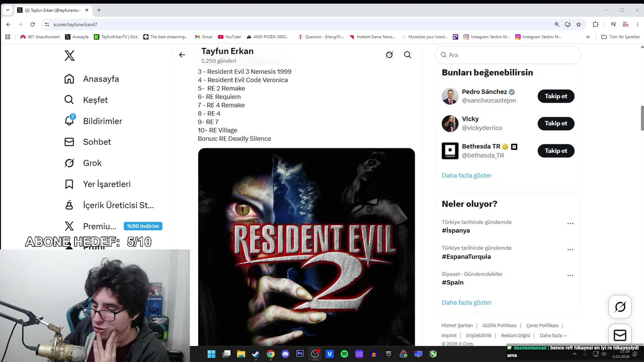Open Keşfet explore page
The width and height of the screenshot is (644, 362).
click(x=86, y=100)
